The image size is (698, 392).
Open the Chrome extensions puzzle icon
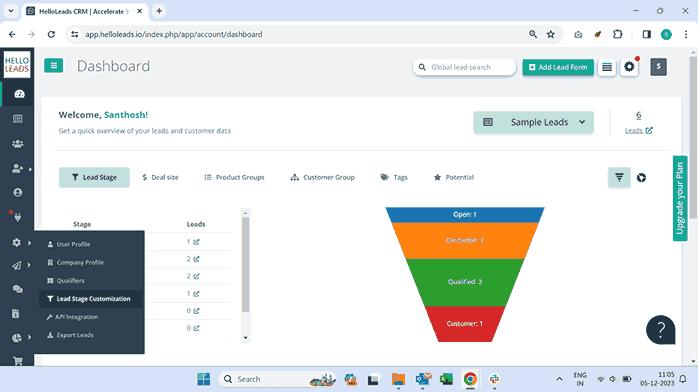[617, 34]
